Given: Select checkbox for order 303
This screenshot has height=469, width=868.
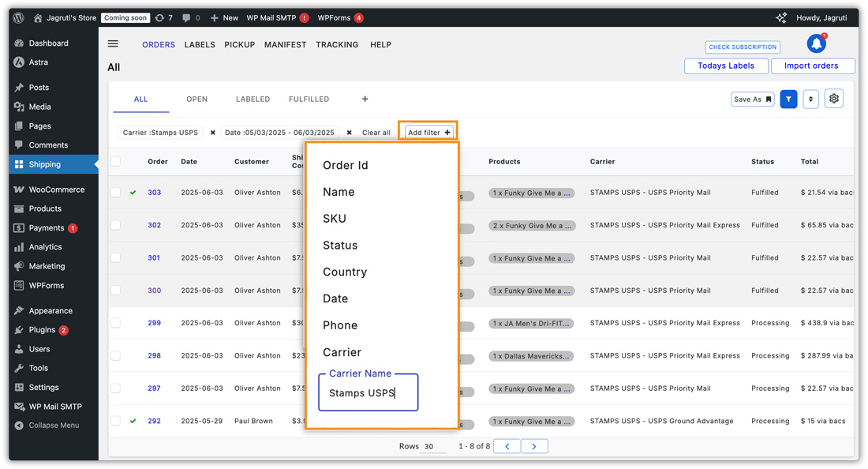Looking at the screenshot, I should point(116,192).
